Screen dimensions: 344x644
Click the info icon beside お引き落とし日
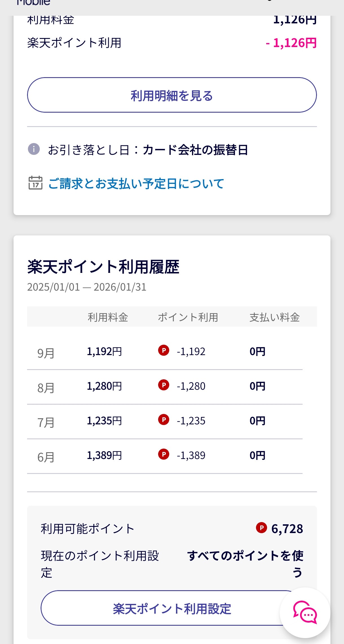(x=34, y=149)
